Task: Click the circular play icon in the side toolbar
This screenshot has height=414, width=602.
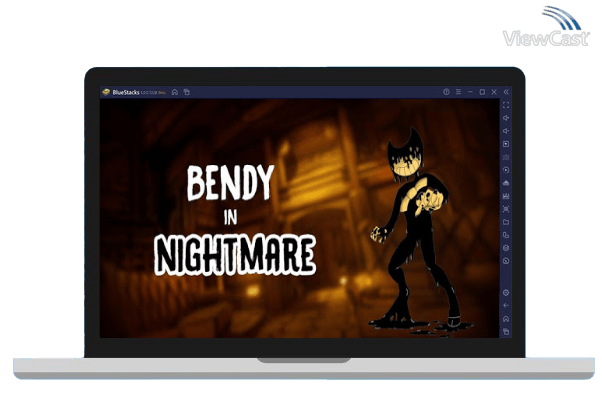Action: (x=506, y=170)
